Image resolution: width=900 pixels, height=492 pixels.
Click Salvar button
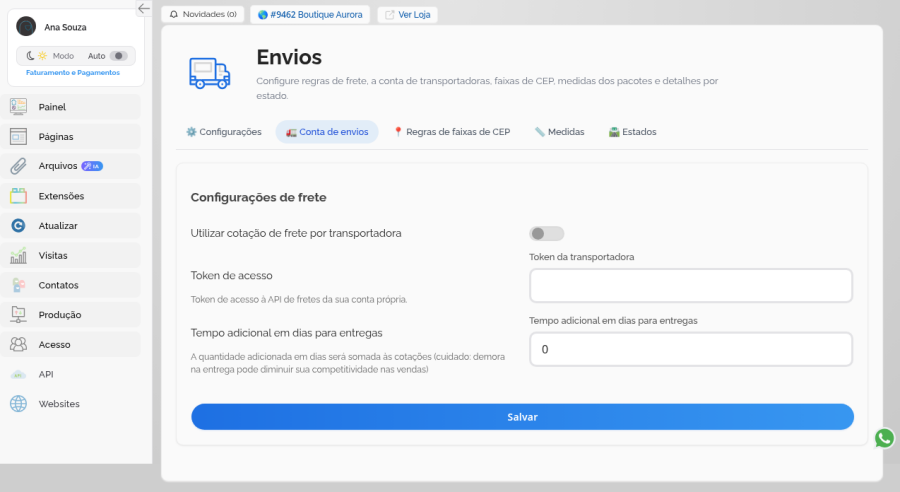pyautogui.click(x=522, y=417)
